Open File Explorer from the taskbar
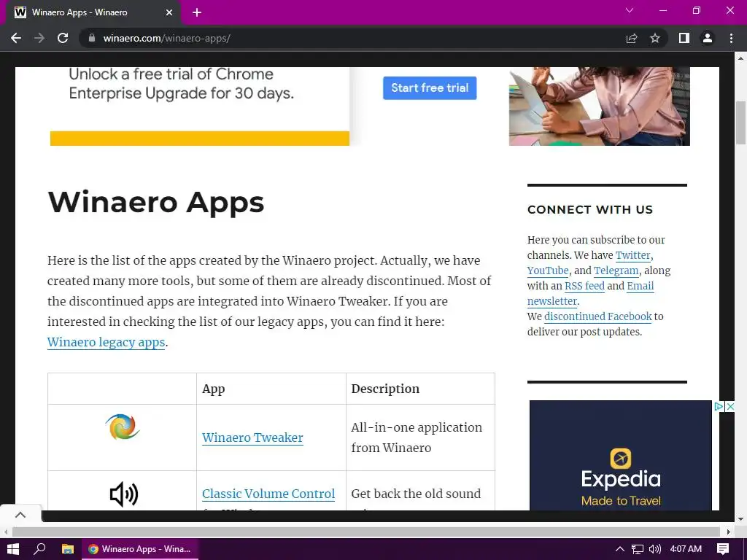Screen dimensions: 747x560 (68, 549)
